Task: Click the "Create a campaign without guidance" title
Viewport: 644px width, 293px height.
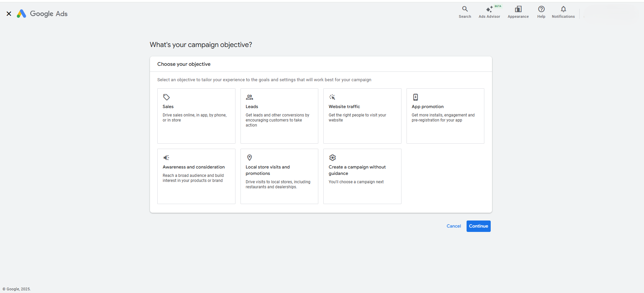Action: click(357, 170)
